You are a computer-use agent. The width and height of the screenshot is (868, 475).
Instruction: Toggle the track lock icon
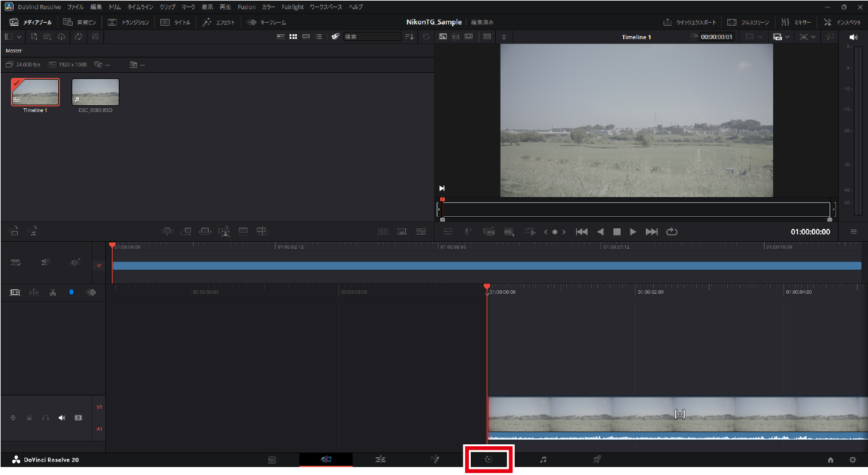coord(29,417)
